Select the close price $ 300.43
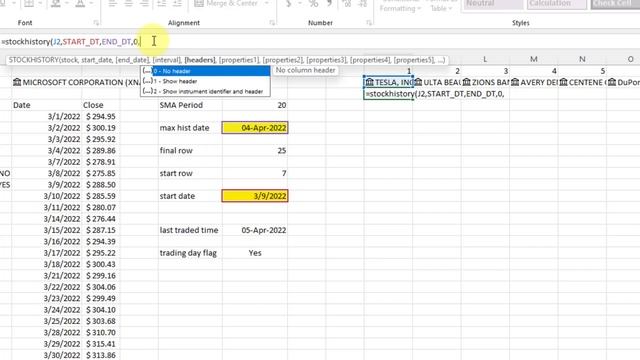 100,264
